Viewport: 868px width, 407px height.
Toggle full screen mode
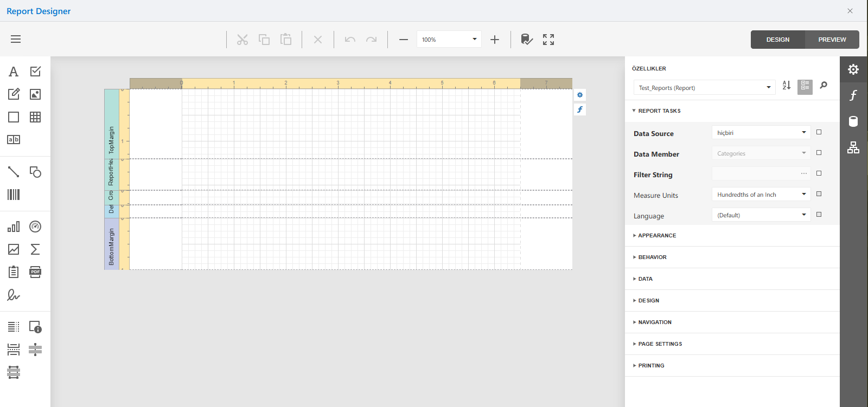click(548, 40)
